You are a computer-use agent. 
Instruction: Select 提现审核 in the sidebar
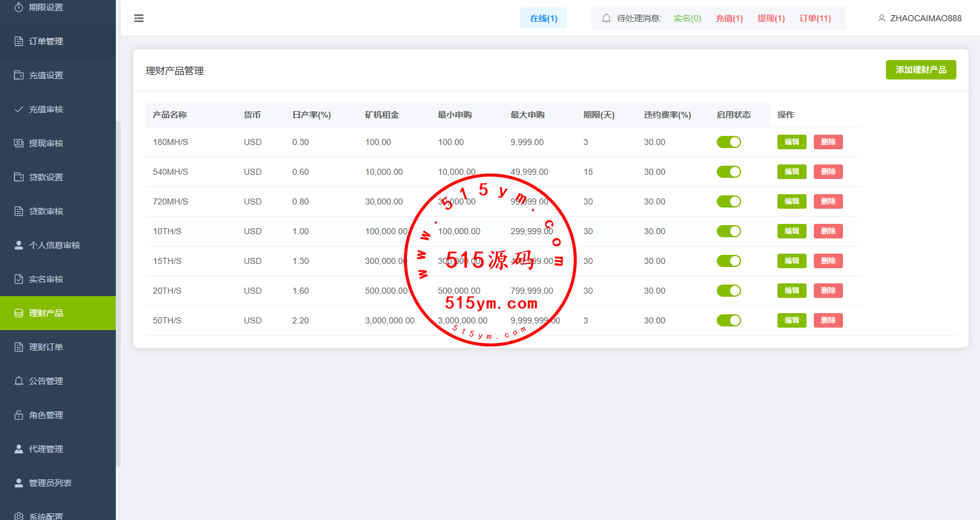(46, 143)
